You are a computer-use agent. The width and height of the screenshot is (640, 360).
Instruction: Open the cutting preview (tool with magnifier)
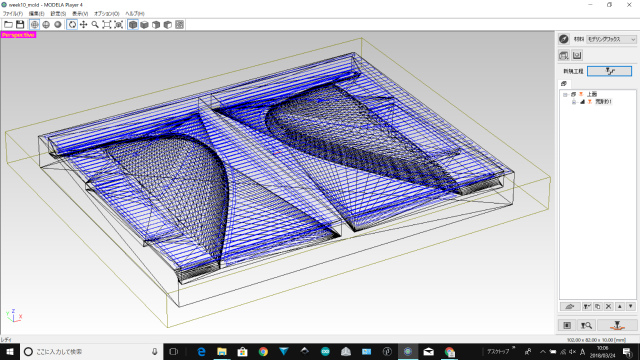tap(587, 325)
